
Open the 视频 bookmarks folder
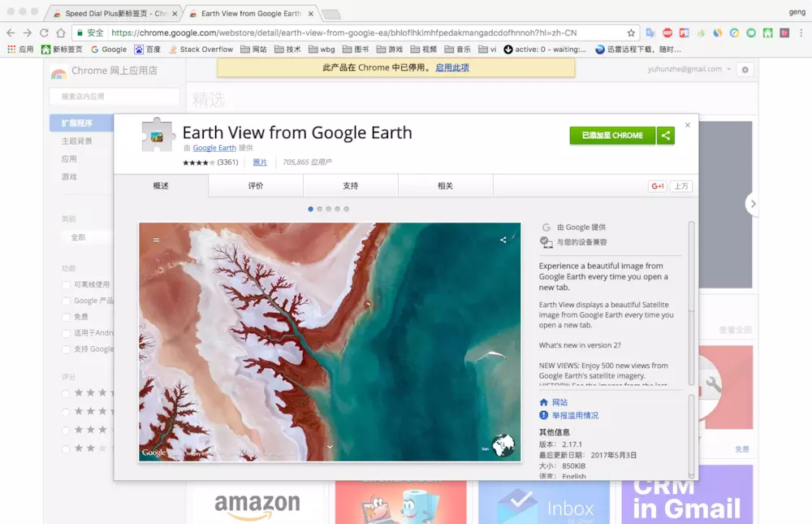pyautogui.click(x=424, y=50)
